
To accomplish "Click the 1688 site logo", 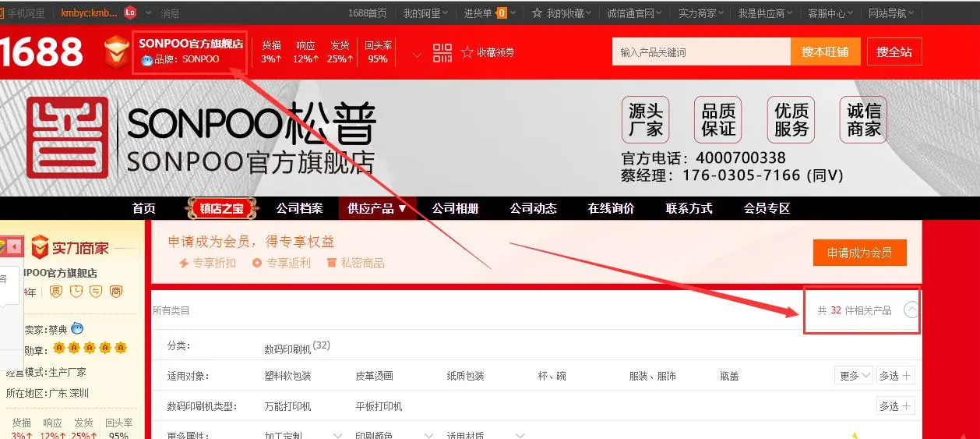I will 41,52.
